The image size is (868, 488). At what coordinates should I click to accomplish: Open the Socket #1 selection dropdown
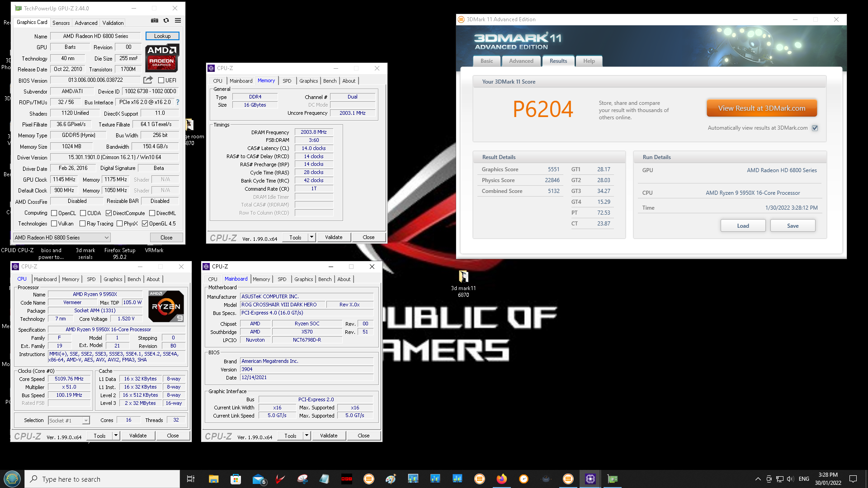[69, 420]
